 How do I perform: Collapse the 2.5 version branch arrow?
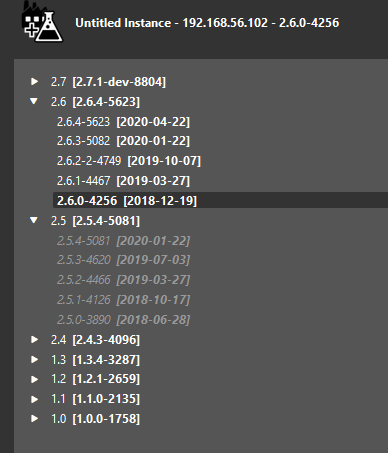(x=34, y=220)
